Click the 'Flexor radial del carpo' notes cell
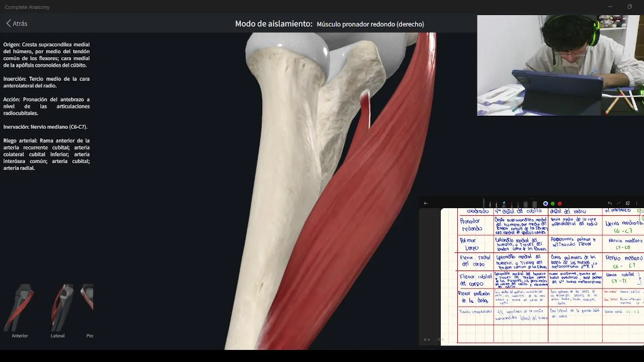Screen dimensions: 644x362 click(475, 261)
